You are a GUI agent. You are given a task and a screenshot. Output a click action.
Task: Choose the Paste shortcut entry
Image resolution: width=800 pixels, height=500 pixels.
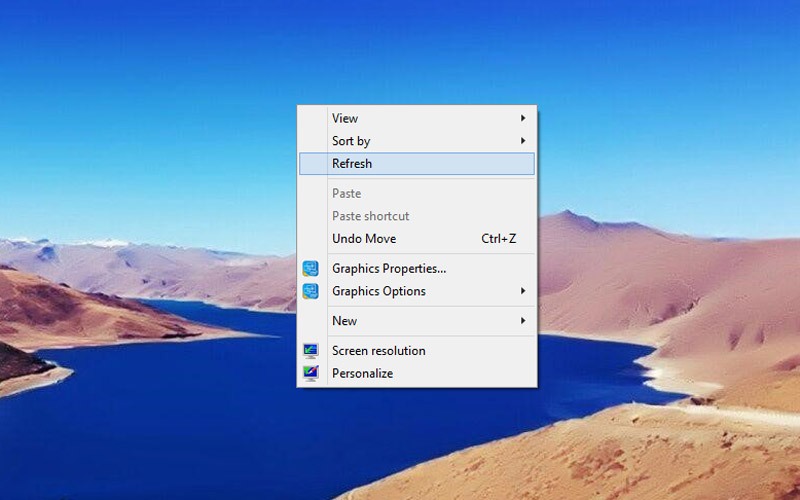417,216
